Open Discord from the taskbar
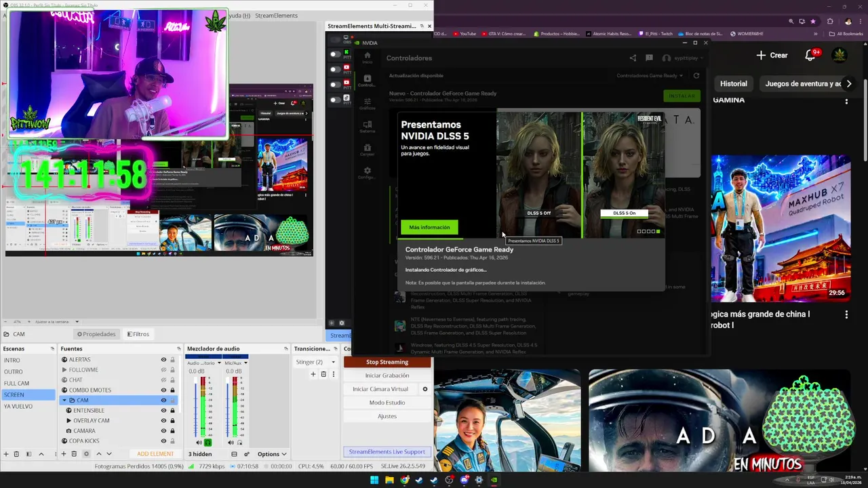This screenshot has height=488, width=868. (x=464, y=480)
